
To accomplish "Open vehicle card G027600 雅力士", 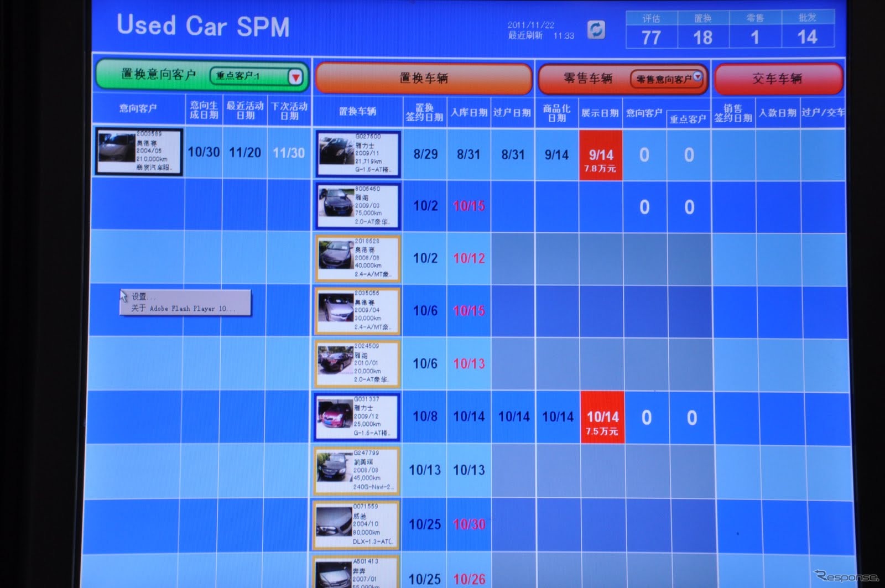I will coord(358,154).
